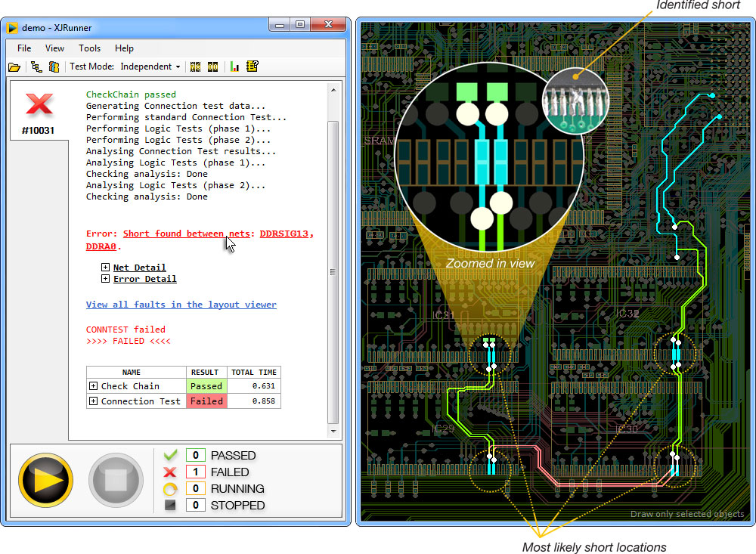Minimize the XJRunner window
The height and width of the screenshot is (554, 756).
(x=280, y=25)
